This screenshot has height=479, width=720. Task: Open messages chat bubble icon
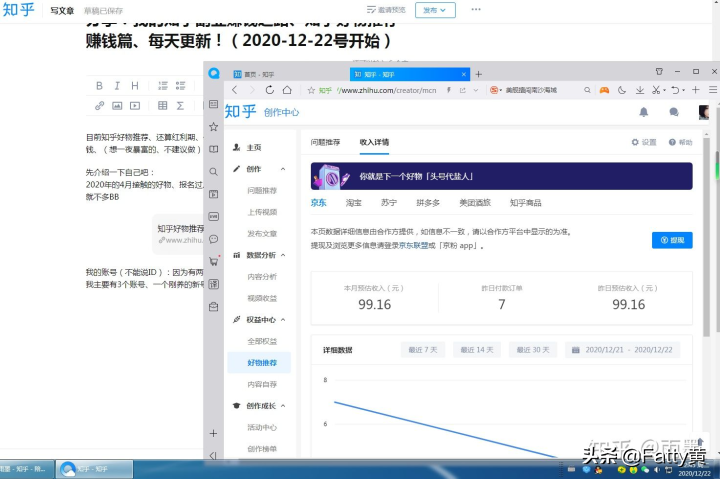point(674,112)
